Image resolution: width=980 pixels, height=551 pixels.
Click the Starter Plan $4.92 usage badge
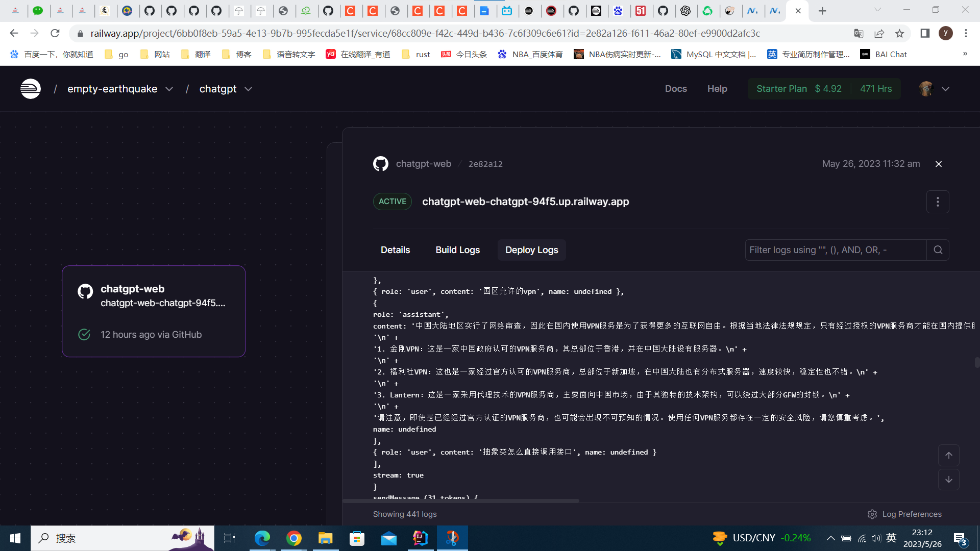pos(799,89)
